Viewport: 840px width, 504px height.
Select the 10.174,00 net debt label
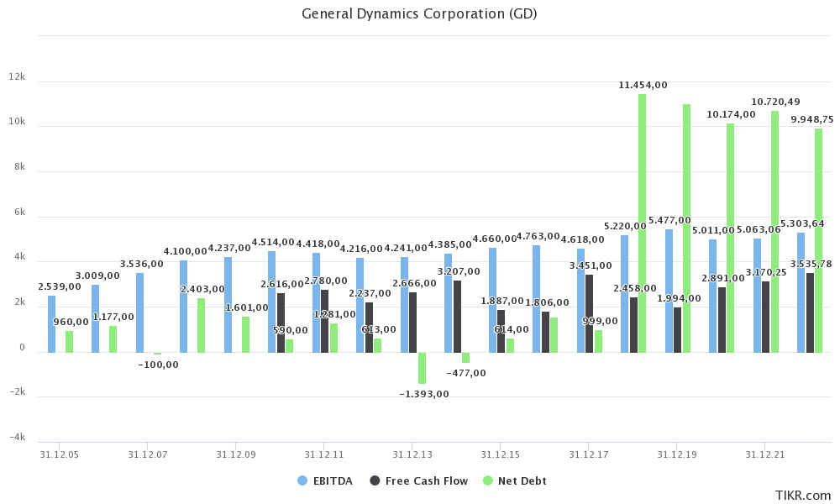(732, 114)
